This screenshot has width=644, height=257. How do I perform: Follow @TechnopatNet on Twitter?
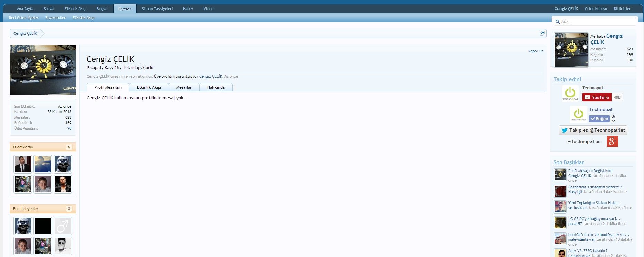[593, 130]
